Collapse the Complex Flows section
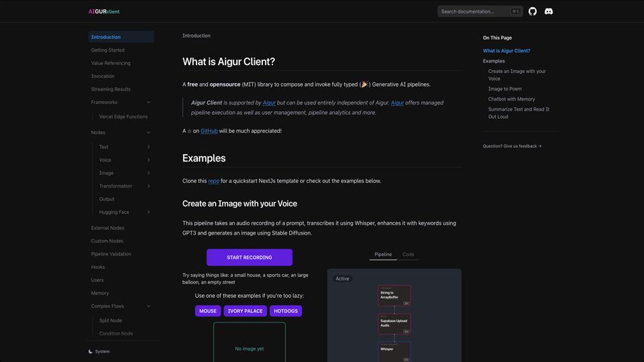Viewport: 644px width, 362px height. [x=148, y=306]
